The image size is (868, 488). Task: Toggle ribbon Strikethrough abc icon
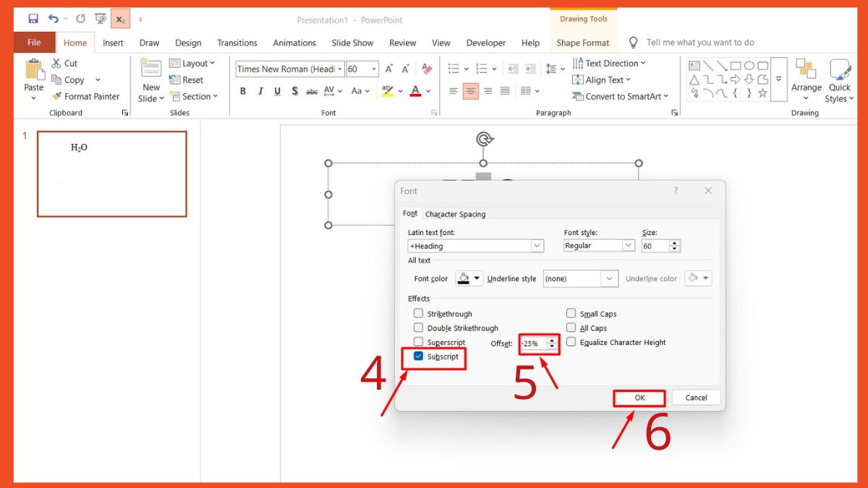[x=312, y=91]
